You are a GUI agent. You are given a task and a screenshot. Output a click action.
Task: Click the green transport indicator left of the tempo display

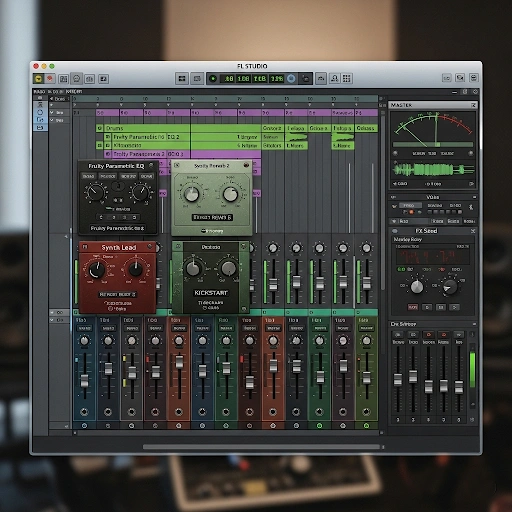pyautogui.click(x=213, y=79)
